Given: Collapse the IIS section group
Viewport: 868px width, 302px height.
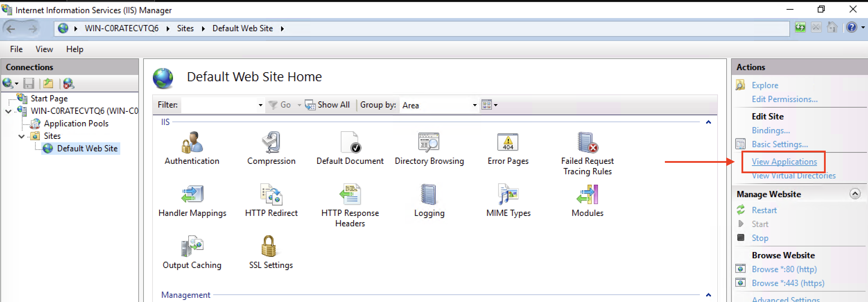Looking at the screenshot, I should point(709,122).
